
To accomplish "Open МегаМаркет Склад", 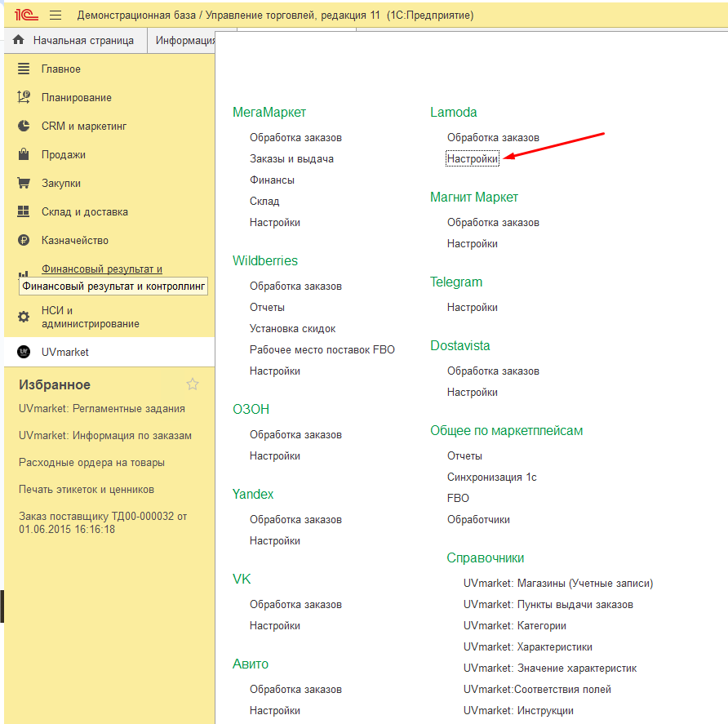I will 264,201.
